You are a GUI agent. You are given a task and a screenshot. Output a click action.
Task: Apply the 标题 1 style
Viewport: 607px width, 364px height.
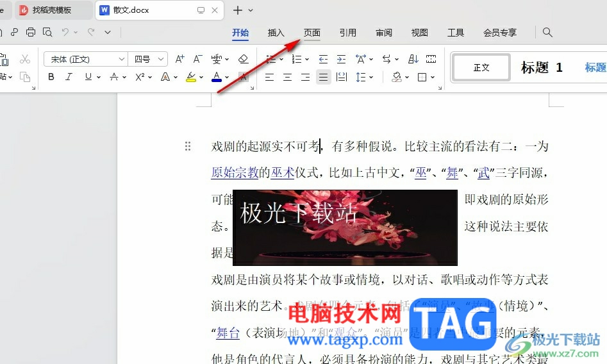(x=542, y=68)
